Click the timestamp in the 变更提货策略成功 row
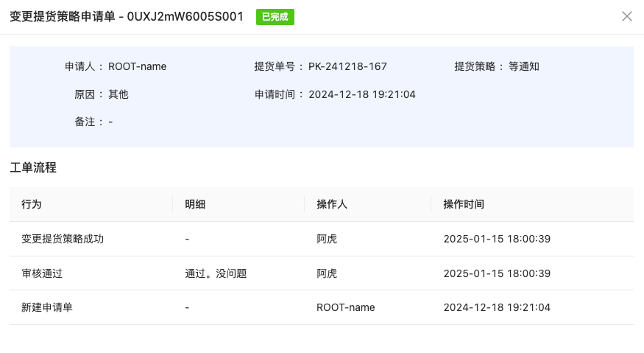Screen dimensions: 644x353 point(497,239)
